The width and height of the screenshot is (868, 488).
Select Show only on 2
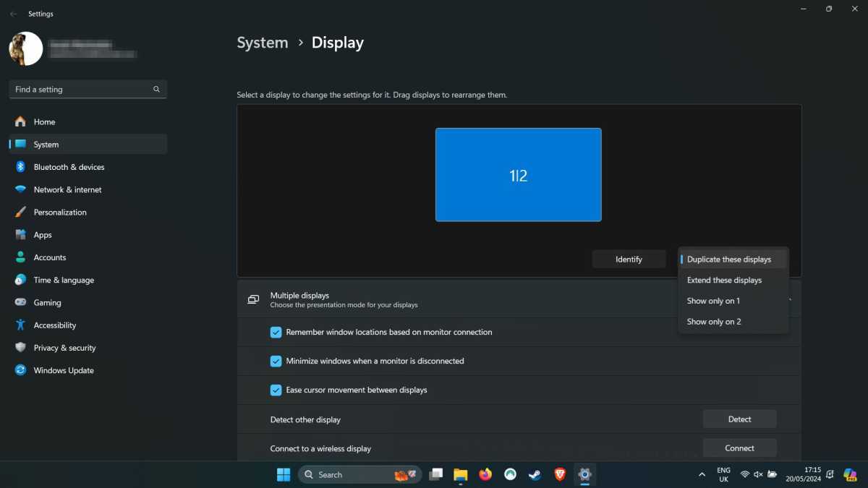tap(714, 322)
